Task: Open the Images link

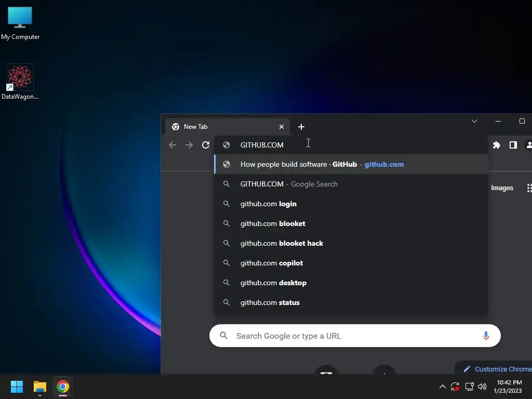Action: pyautogui.click(x=502, y=188)
